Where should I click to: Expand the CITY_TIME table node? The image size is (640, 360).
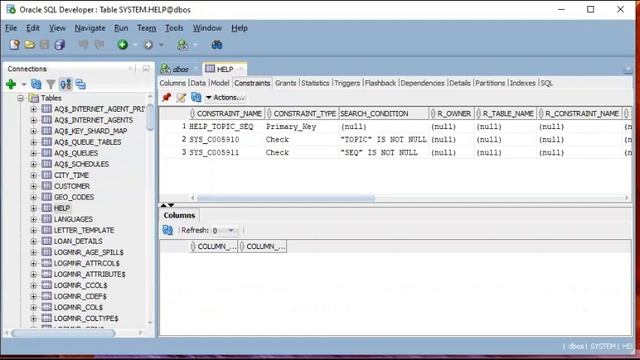(33, 175)
